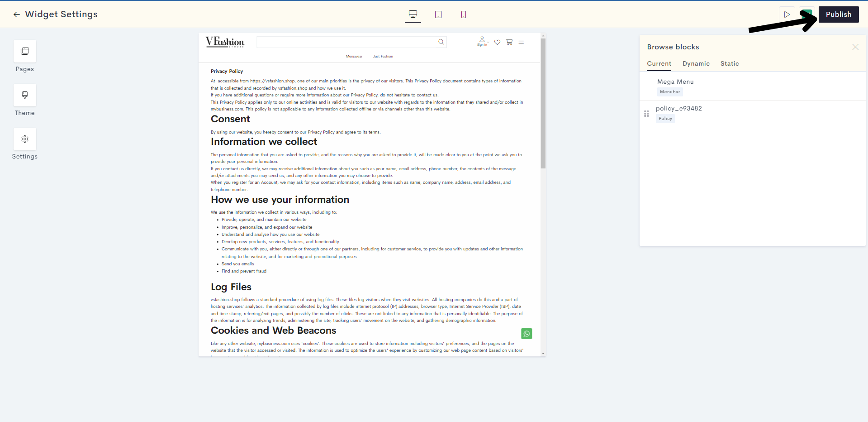Click the search magnifier icon

pyautogui.click(x=441, y=42)
